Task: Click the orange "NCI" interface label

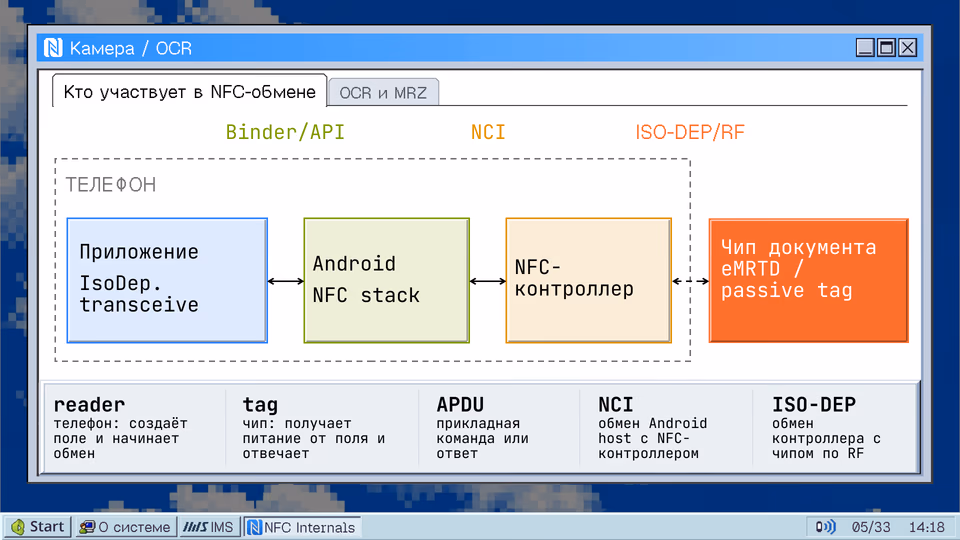Action: 488,132
